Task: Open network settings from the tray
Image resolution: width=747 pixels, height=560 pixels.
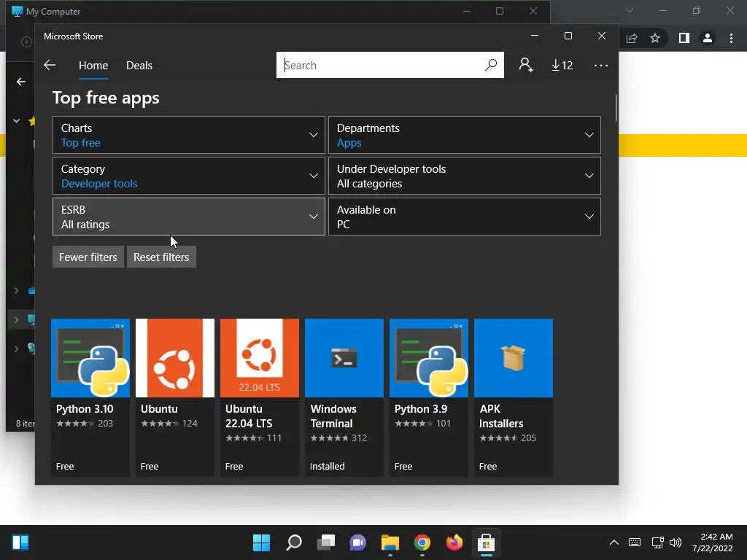Action: coord(657,542)
